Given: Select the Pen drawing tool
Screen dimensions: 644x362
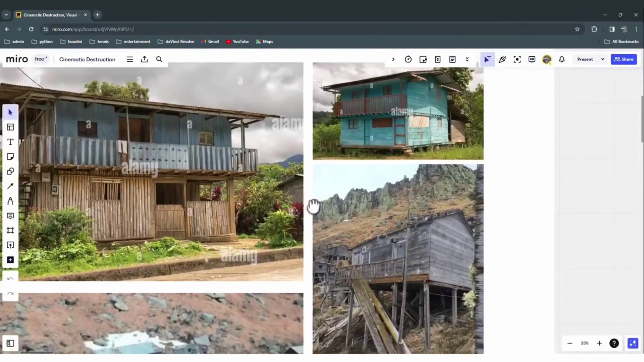Looking at the screenshot, I should tap(10, 201).
